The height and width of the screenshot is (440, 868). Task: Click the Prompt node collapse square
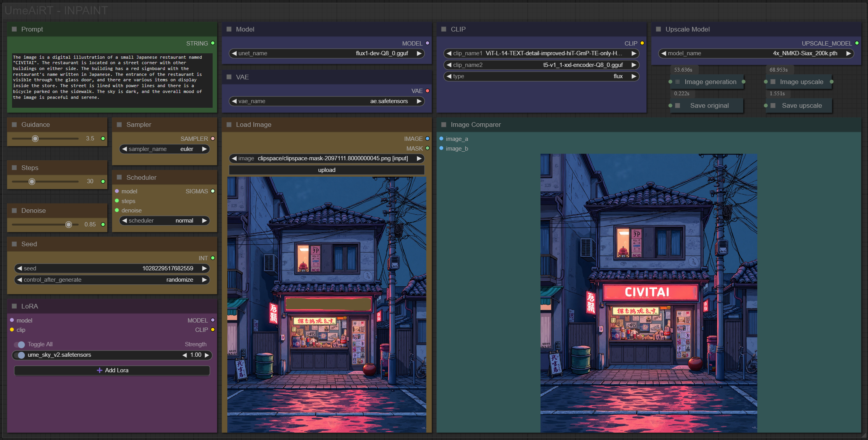pyautogui.click(x=14, y=29)
